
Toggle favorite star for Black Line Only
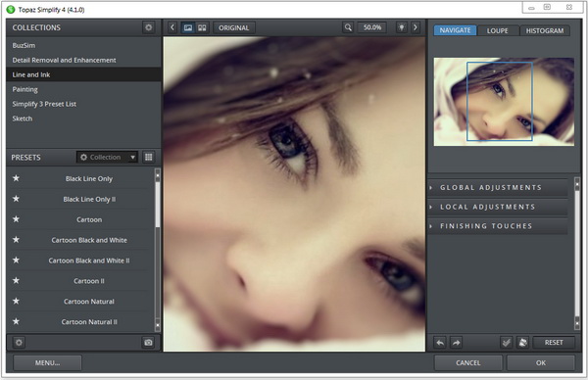[x=16, y=178]
